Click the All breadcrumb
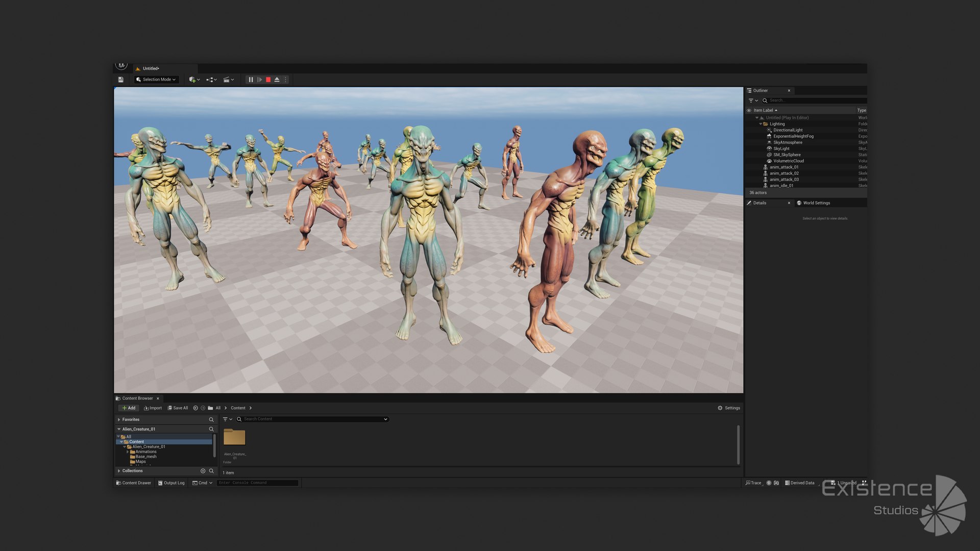This screenshot has width=980, height=551. click(218, 408)
